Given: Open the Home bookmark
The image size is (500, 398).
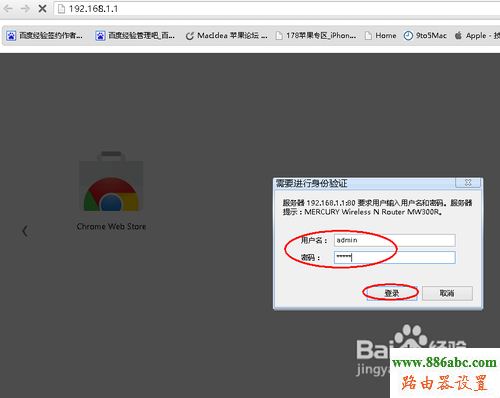Looking at the screenshot, I should click(380, 35).
